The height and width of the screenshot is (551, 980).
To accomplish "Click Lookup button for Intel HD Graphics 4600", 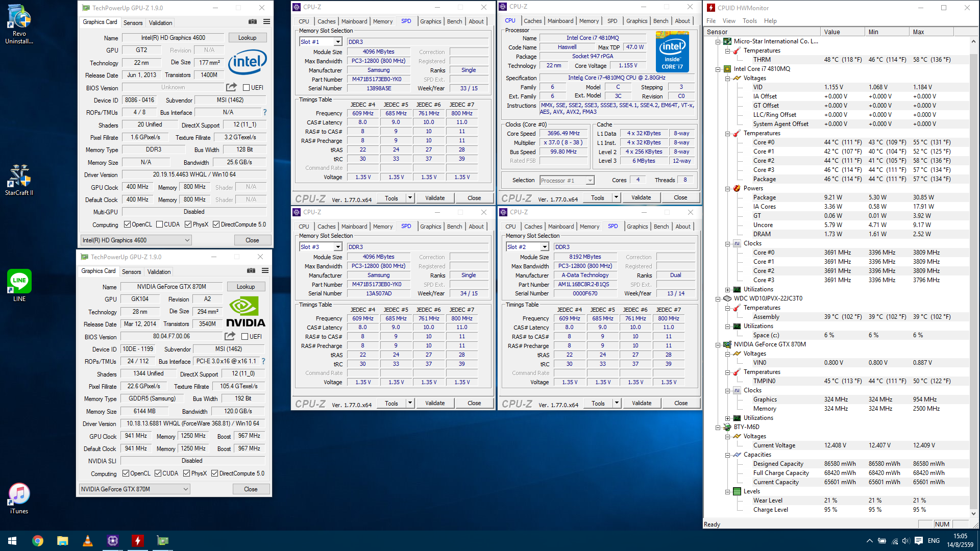I will point(247,38).
